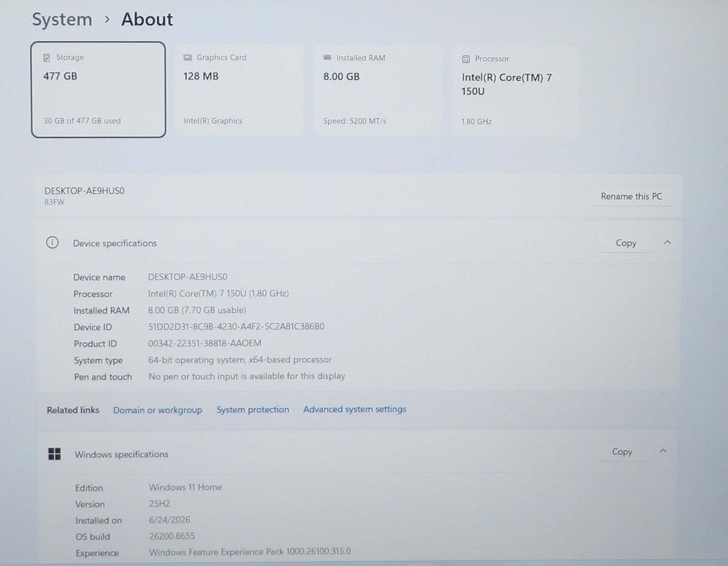
Task: Click the Intel(R) Graphics label
Action: point(213,121)
